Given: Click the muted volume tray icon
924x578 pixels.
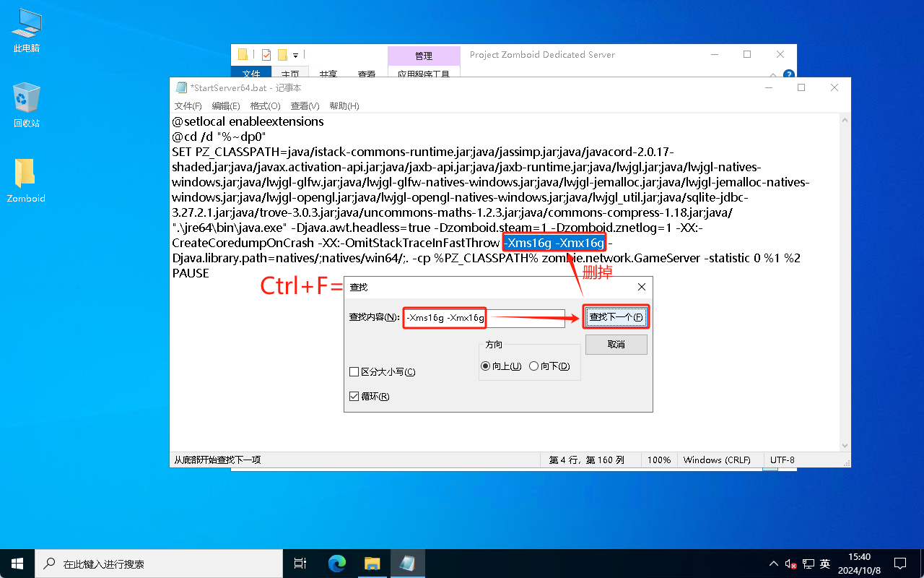Looking at the screenshot, I should tap(791, 564).
